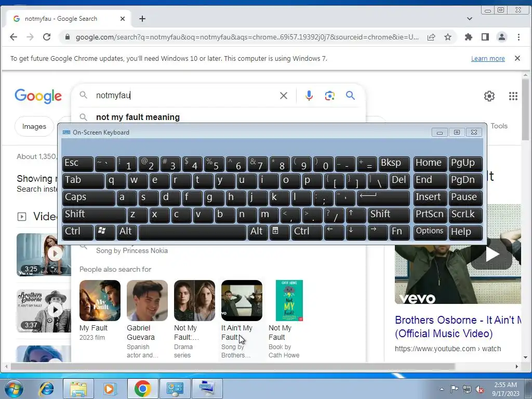
Task: Dismiss the Chrome update notice bar
Action: point(517,58)
